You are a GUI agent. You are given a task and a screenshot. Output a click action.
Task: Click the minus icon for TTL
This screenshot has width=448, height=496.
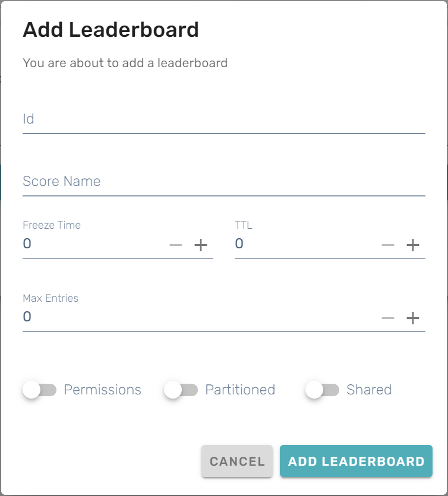(x=388, y=245)
